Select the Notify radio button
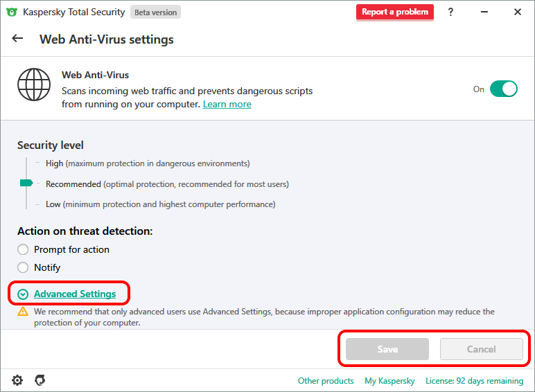 pos(23,267)
